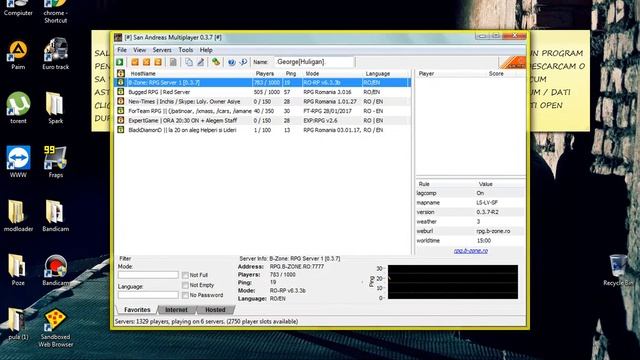Select the ExpertGame | ORA 20:30 server row
The height and width of the screenshot is (360, 640).
[x=263, y=120]
